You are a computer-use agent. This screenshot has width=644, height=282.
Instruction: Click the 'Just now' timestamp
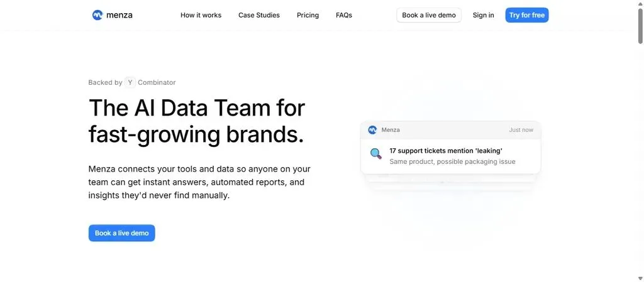coord(521,130)
